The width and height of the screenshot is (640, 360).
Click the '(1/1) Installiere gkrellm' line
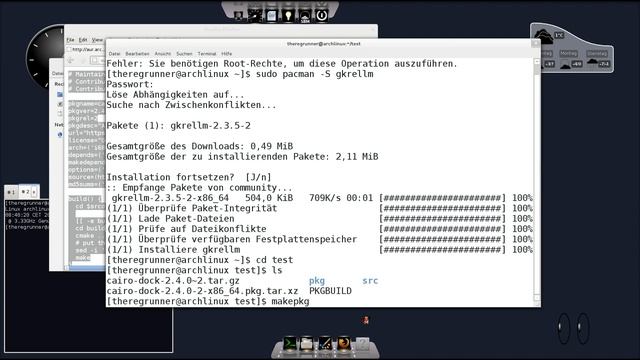coord(173,249)
